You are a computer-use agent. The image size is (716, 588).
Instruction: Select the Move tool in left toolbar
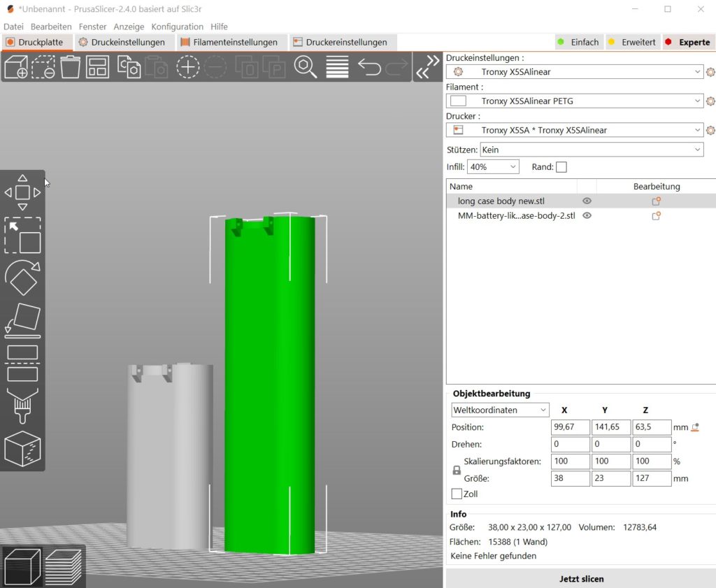coord(22,192)
